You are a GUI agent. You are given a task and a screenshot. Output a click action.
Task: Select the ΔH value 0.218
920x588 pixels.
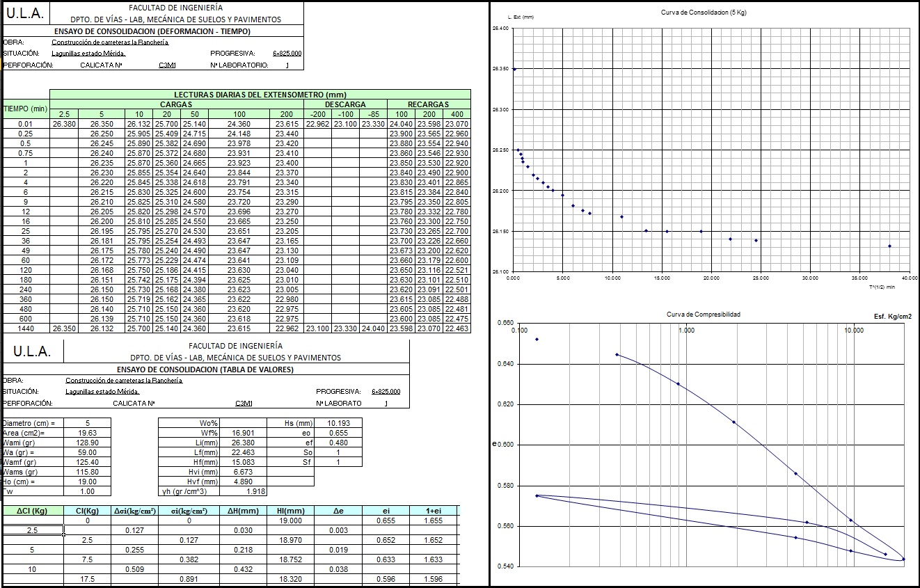[244, 550]
